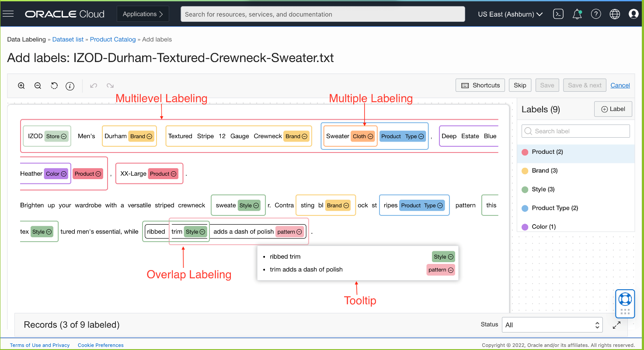This screenshot has height=350, width=644.
Task: Open the notifications bell
Action: click(577, 14)
